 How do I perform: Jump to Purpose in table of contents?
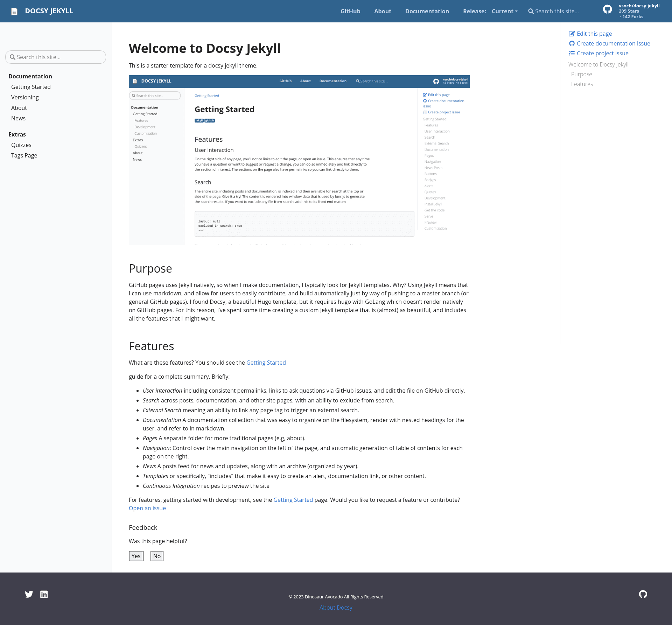pos(582,74)
